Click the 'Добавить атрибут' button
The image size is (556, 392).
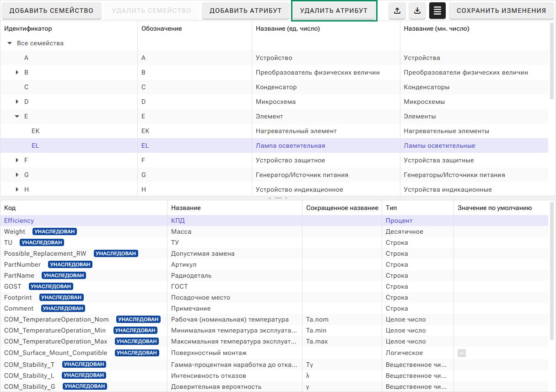tap(245, 11)
